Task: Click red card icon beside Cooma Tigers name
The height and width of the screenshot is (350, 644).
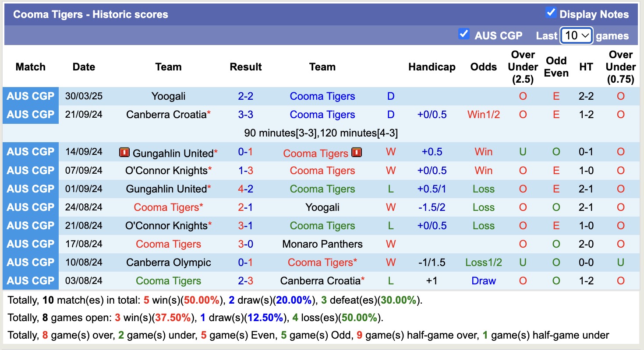Action: point(357,153)
